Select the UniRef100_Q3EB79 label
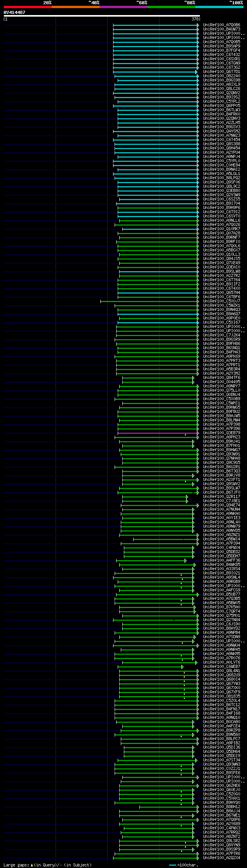Viewport: 247px width, 868px height. [x=222, y=433]
